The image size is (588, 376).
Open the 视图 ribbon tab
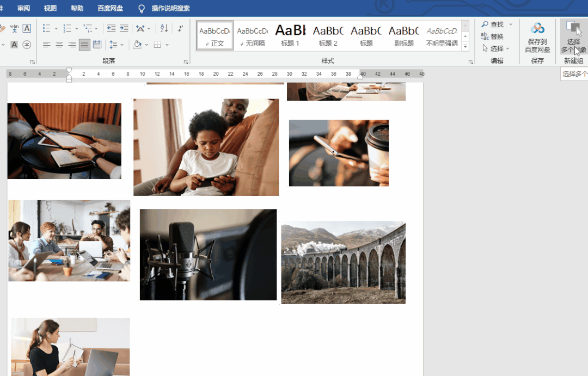[50, 8]
